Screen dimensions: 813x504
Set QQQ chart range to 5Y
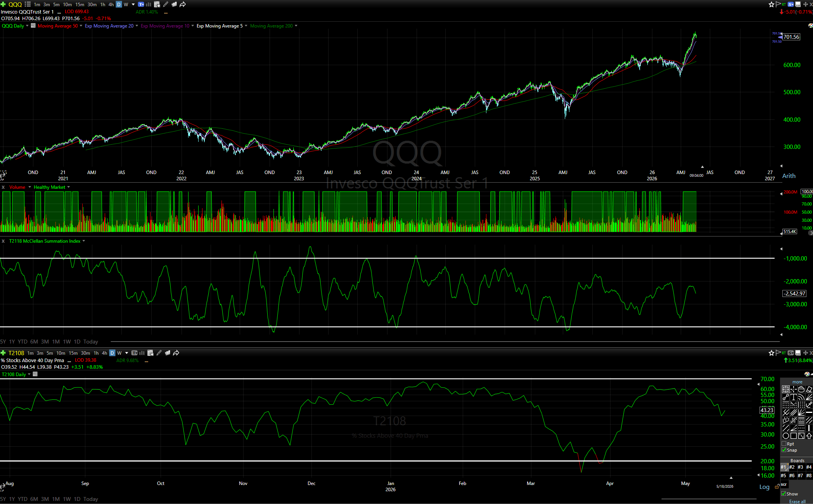pyautogui.click(x=3, y=342)
